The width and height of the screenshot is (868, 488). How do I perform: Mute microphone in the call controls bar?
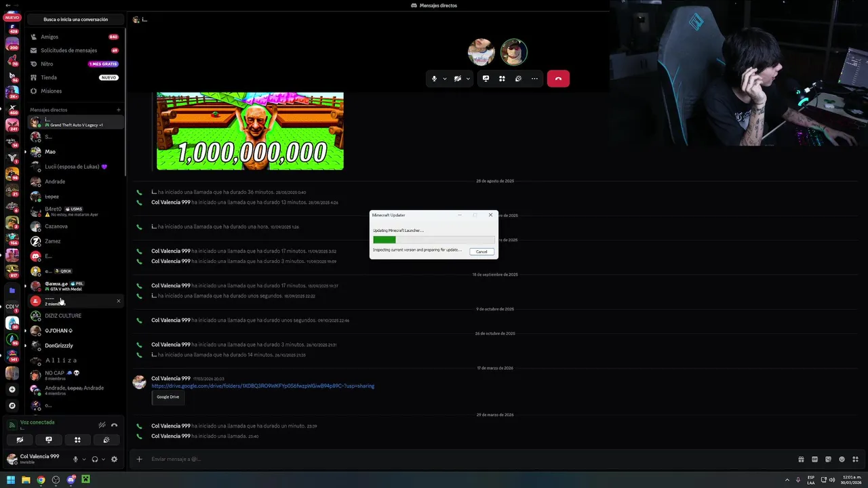(435, 79)
